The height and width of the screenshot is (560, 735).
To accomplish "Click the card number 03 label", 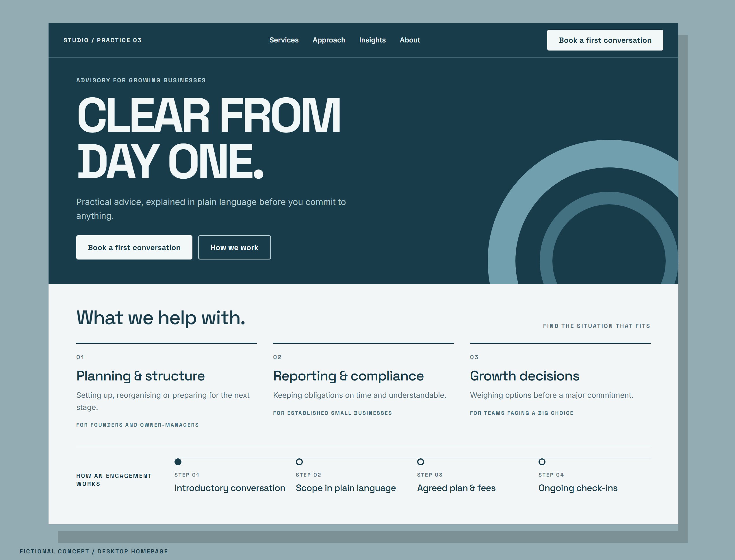I will (474, 357).
